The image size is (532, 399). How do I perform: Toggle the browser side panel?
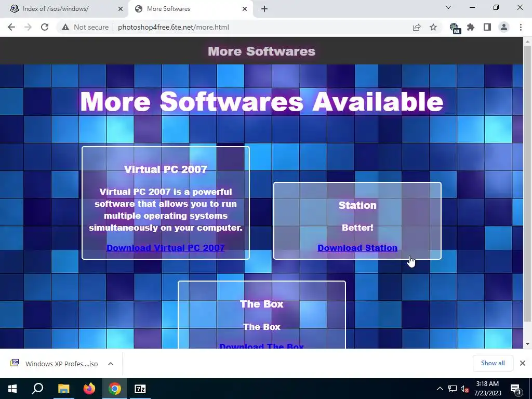[x=487, y=27]
